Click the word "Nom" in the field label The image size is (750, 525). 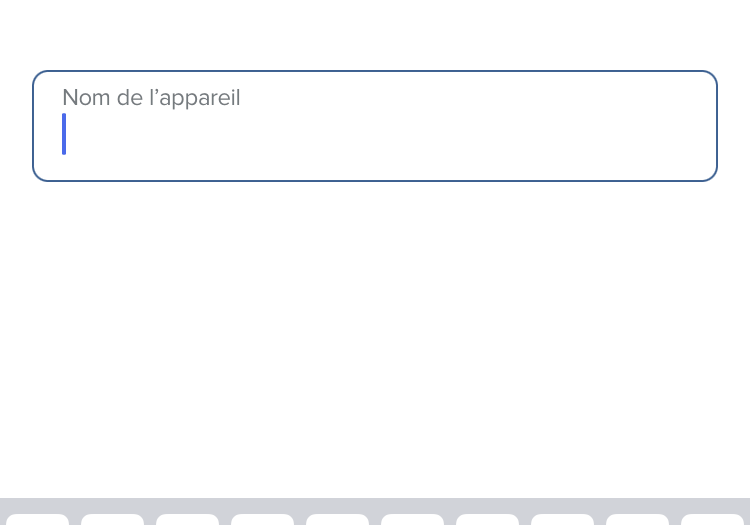point(83,98)
